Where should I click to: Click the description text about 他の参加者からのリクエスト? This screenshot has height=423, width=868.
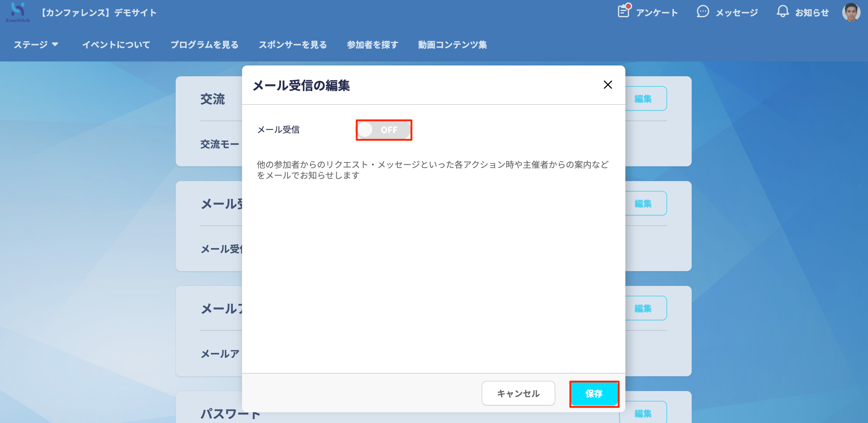click(x=432, y=170)
